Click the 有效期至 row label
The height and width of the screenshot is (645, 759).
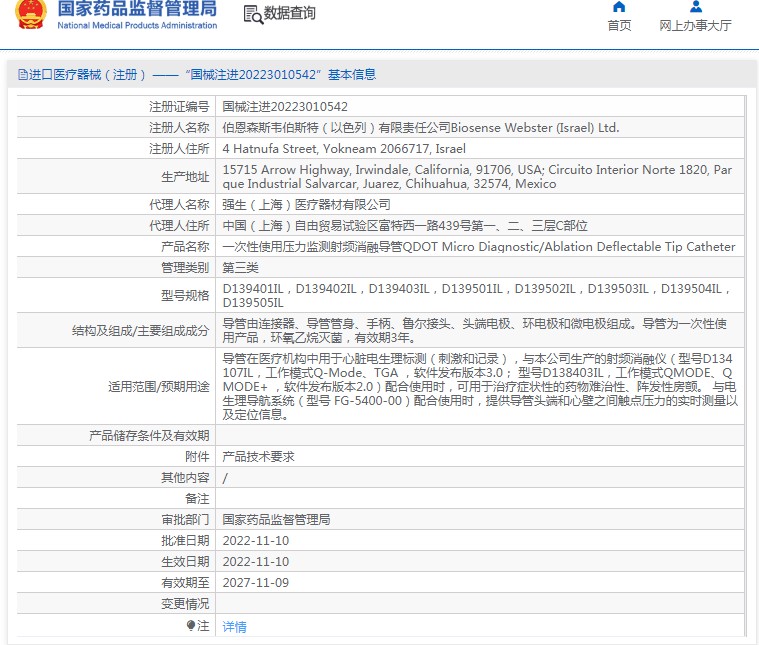tap(185, 583)
